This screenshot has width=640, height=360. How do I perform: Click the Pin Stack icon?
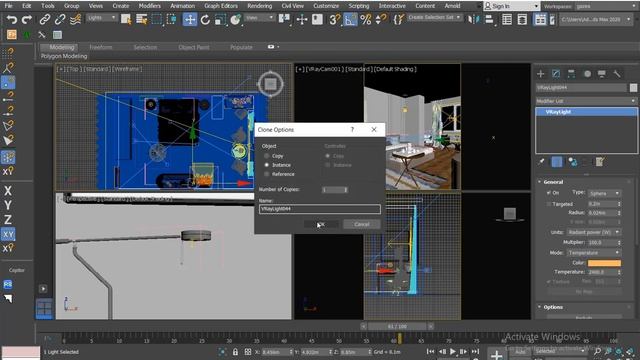point(541,162)
